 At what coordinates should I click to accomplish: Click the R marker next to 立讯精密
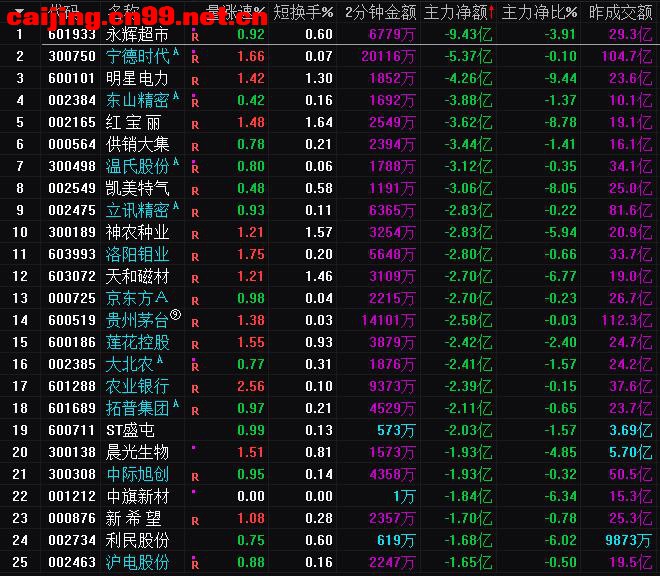click(195, 213)
